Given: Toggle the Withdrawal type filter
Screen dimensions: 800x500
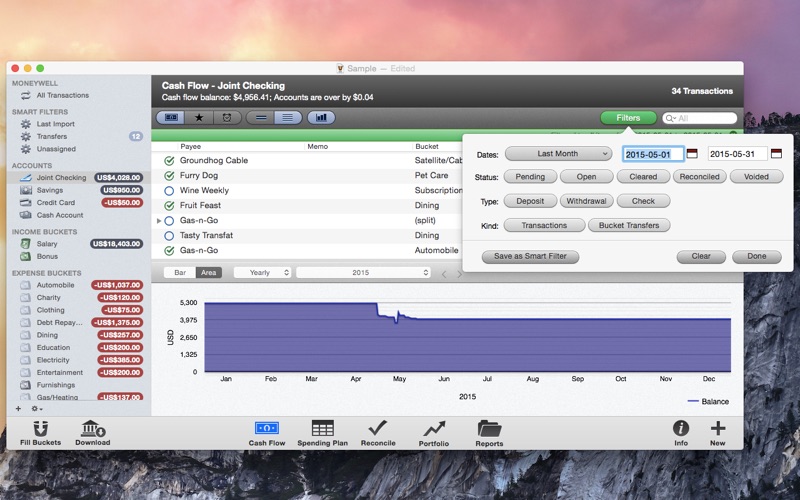Looking at the screenshot, I should [585, 201].
